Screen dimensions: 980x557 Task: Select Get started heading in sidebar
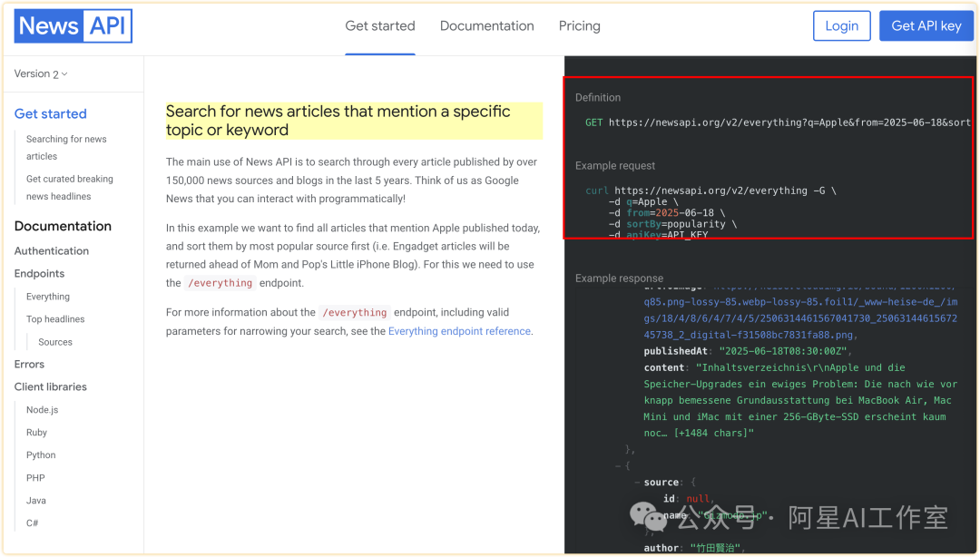[x=51, y=113]
